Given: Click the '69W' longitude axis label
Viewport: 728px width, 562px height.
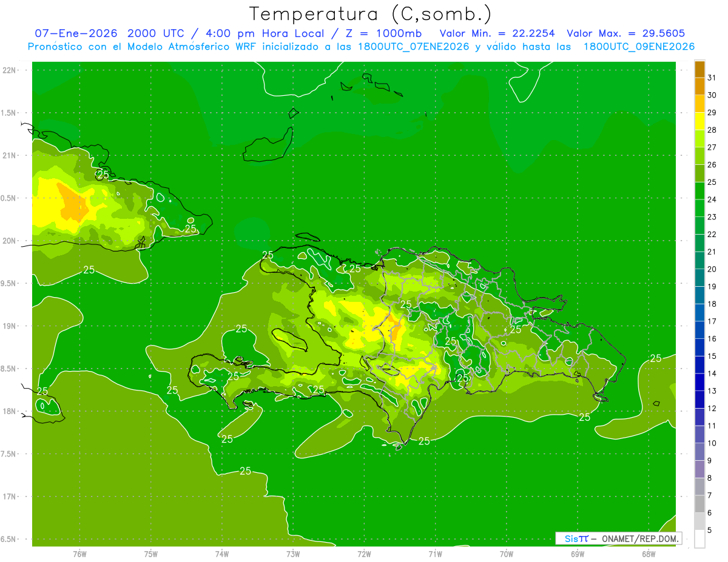Looking at the screenshot, I should tap(578, 554).
